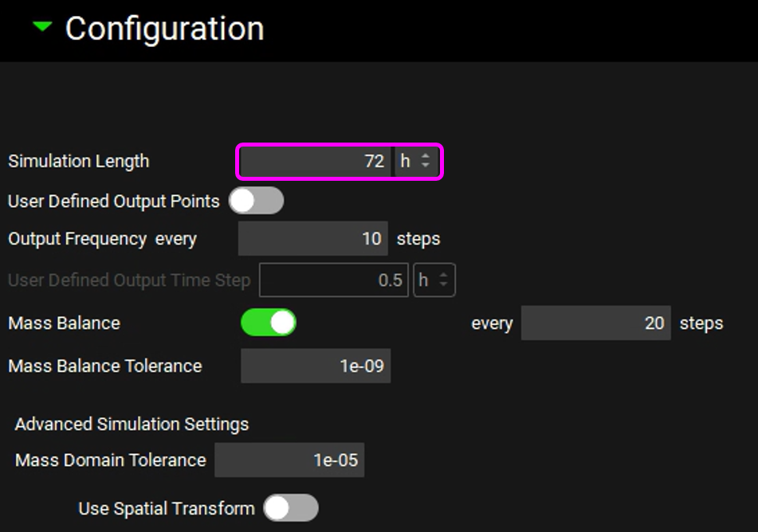Click the Simulation Length value field
Screen dimensions: 758x532
(x=316, y=162)
